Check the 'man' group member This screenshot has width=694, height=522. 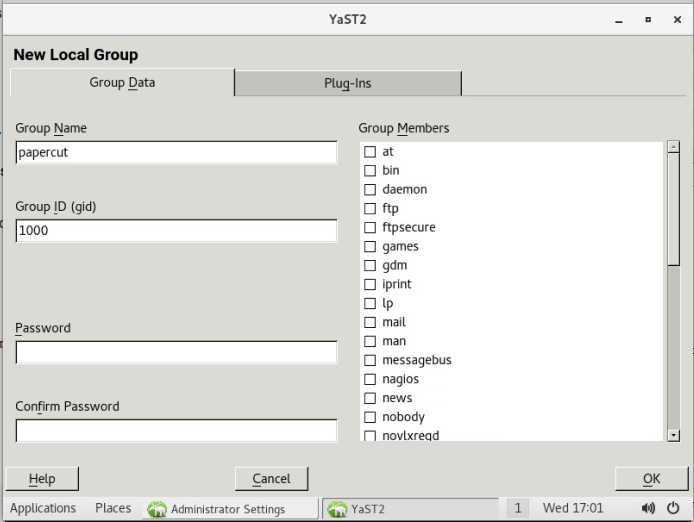(x=370, y=341)
